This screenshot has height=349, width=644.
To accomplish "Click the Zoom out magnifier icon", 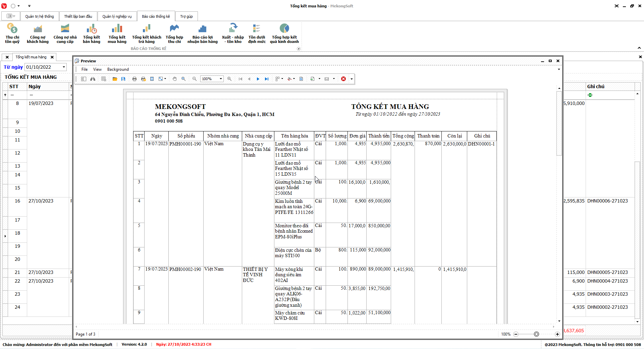I will click(195, 79).
